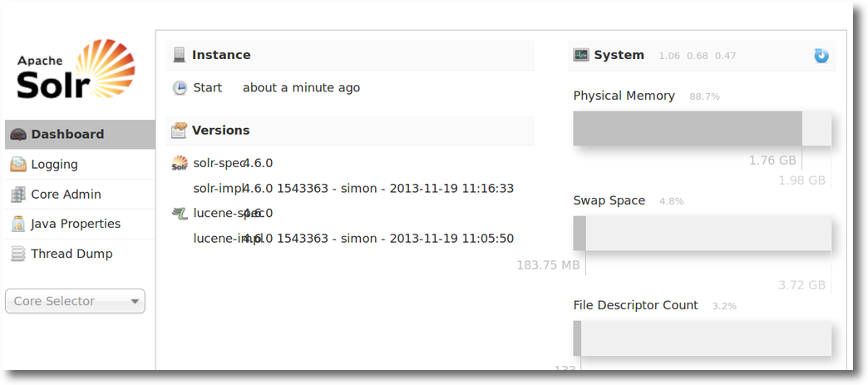Click the Physical Memory usage bar
The image size is (868, 385).
[x=702, y=129]
